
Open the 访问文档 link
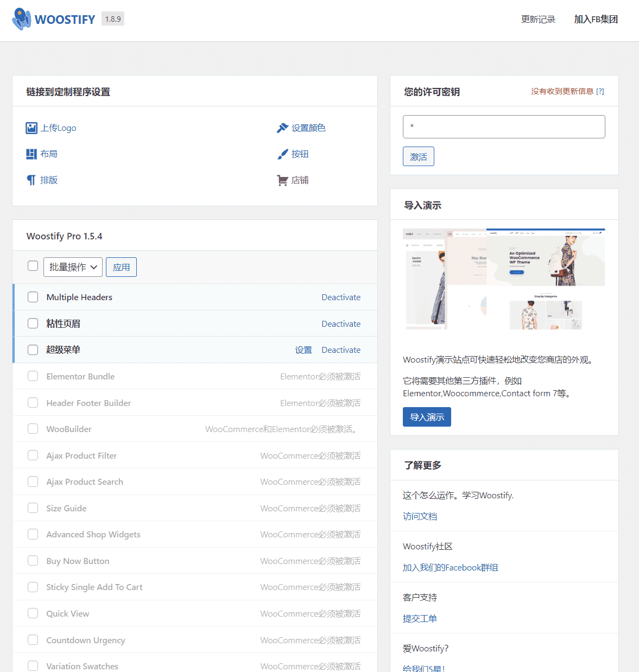tap(420, 516)
